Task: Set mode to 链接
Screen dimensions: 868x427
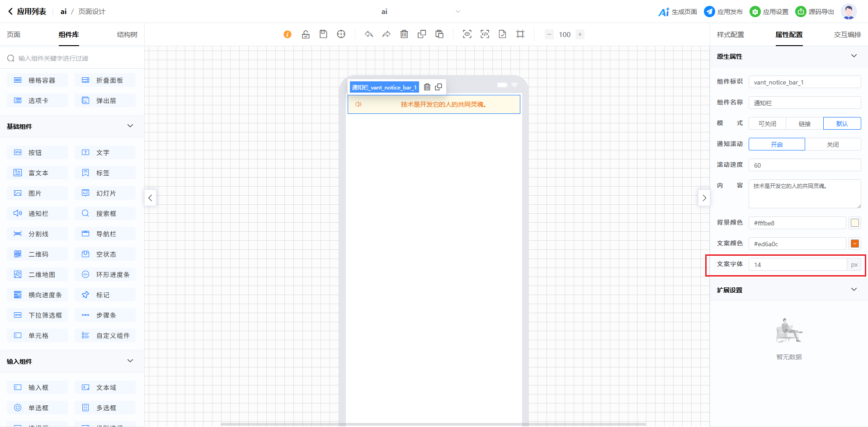Action: coord(804,124)
